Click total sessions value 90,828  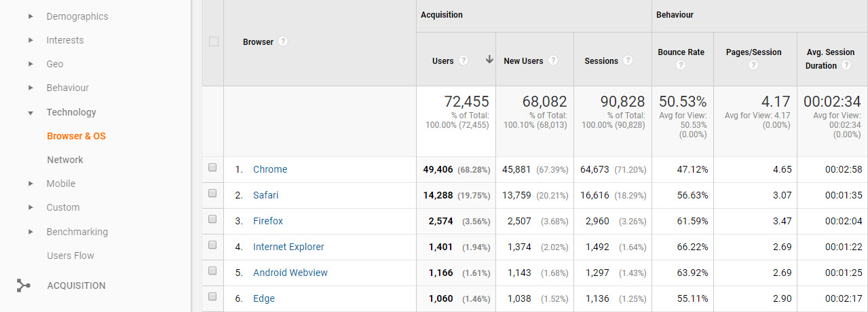click(622, 102)
